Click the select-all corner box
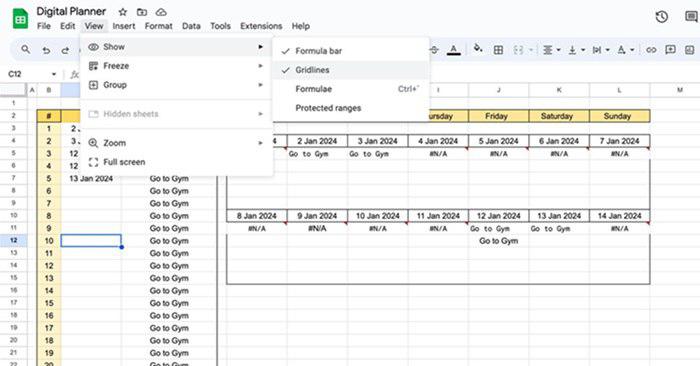 [x=13, y=90]
